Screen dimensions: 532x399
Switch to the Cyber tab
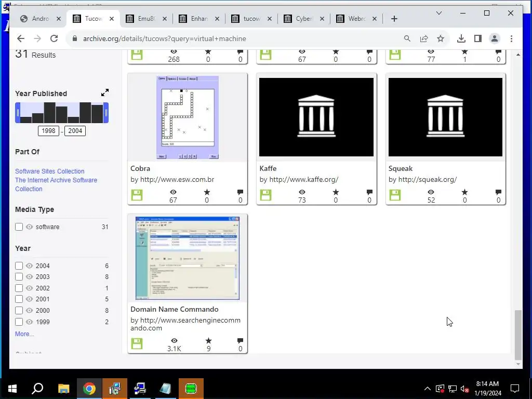point(303,19)
